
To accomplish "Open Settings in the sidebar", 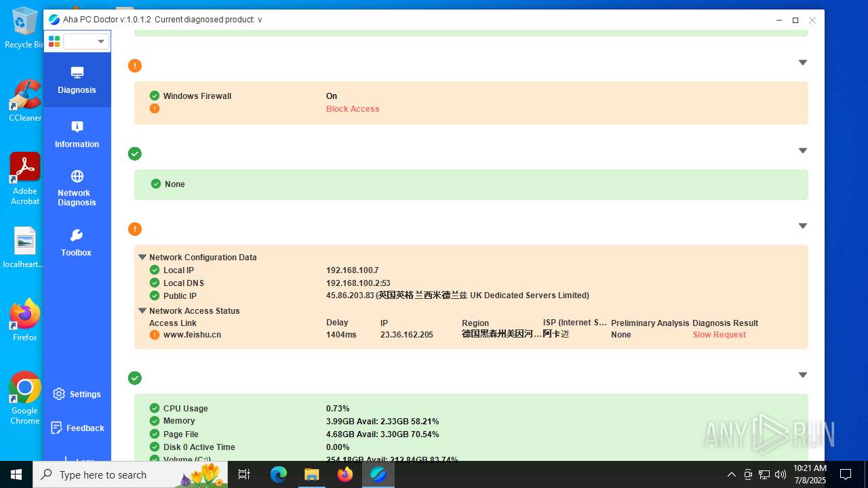I will pos(77,394).
